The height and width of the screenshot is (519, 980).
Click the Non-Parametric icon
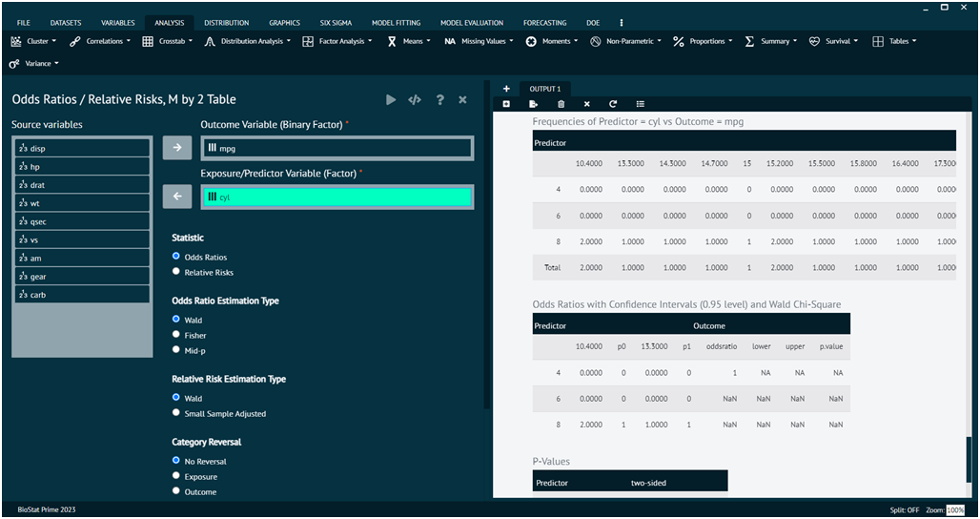(596, 41)
